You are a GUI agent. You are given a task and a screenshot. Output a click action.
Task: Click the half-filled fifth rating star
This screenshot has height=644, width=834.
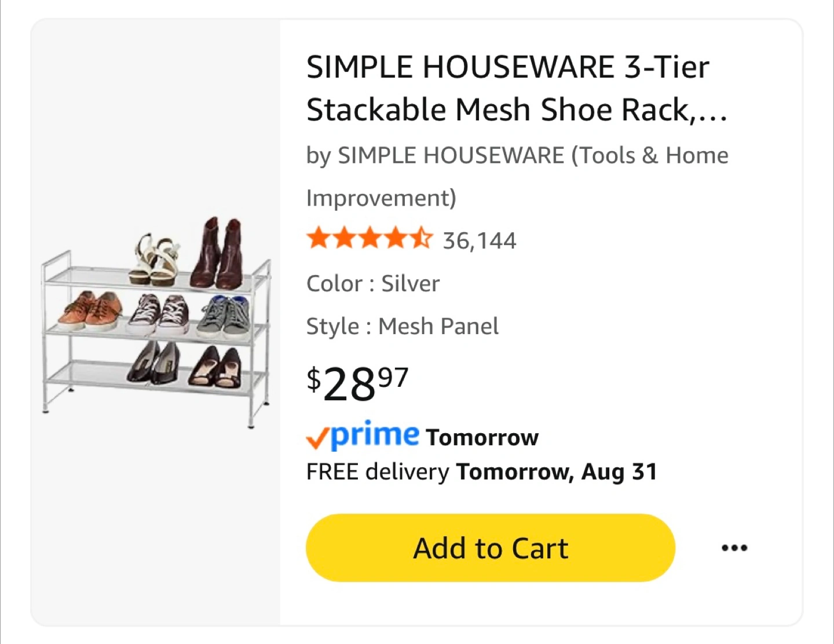(422, 238)
